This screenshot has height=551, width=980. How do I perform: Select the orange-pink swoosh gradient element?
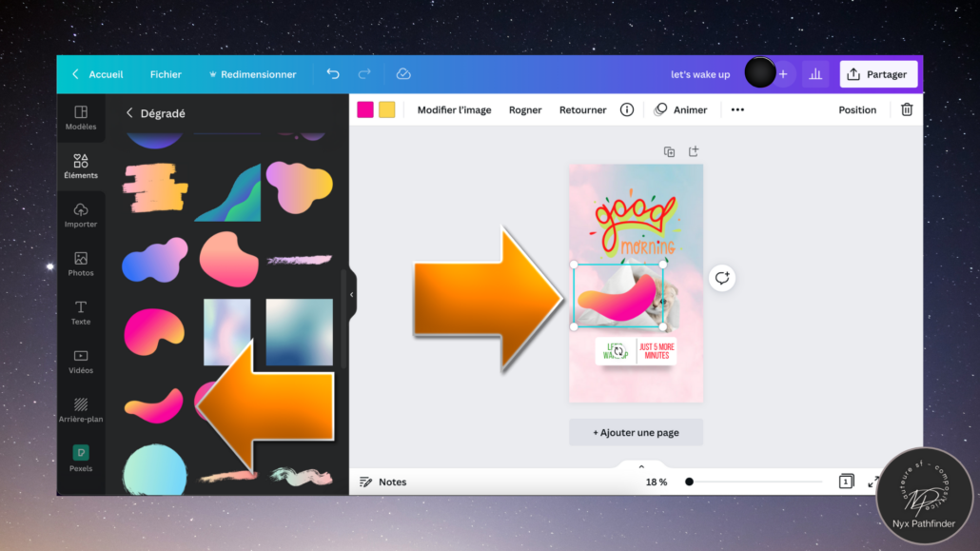tap(154, 405)
